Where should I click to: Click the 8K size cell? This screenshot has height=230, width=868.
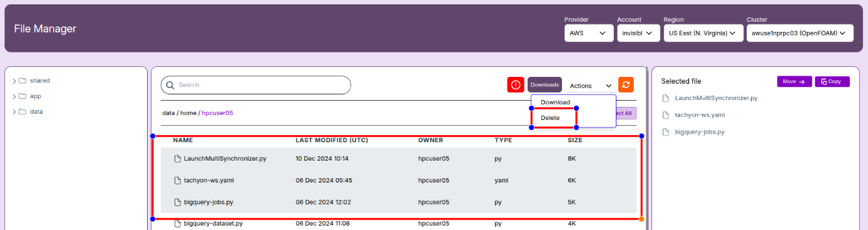point(572,159)
